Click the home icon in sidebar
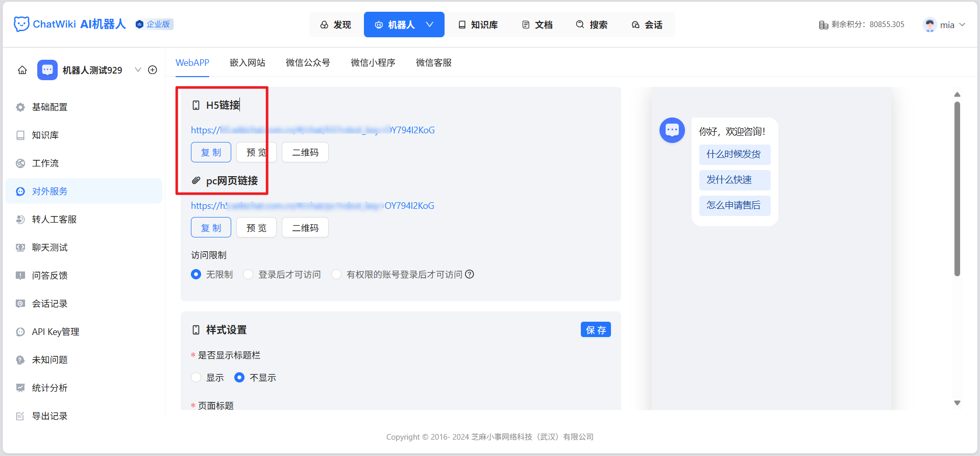This screenshot has height=456, width=980. coord(22,70)
